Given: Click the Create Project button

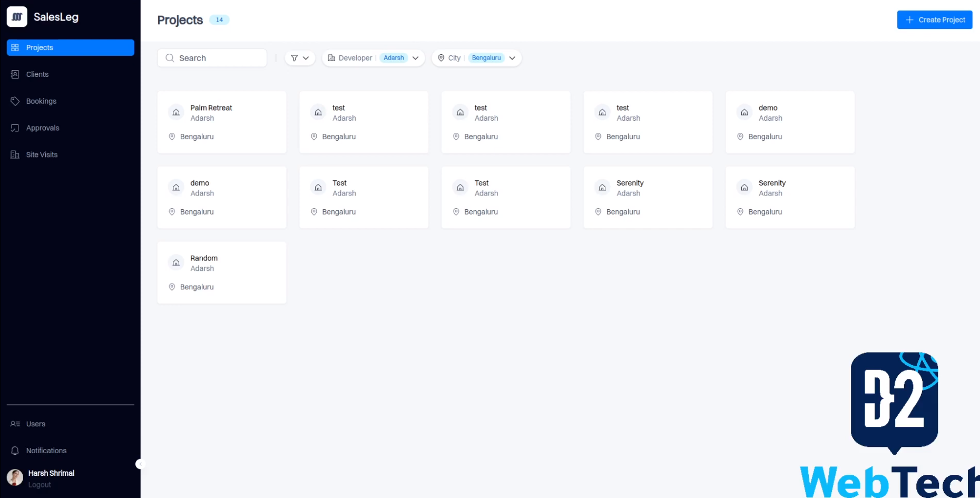Looking at the screenshot, I should (934, 20).
